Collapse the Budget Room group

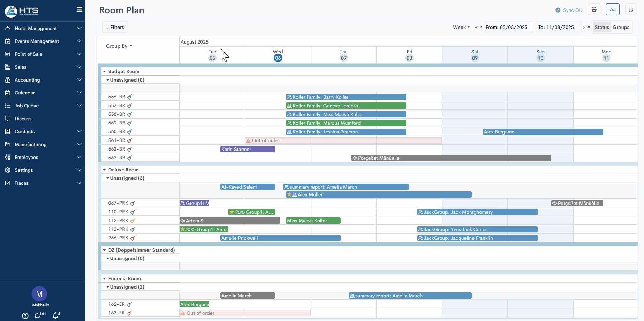(x=104, y=71)
